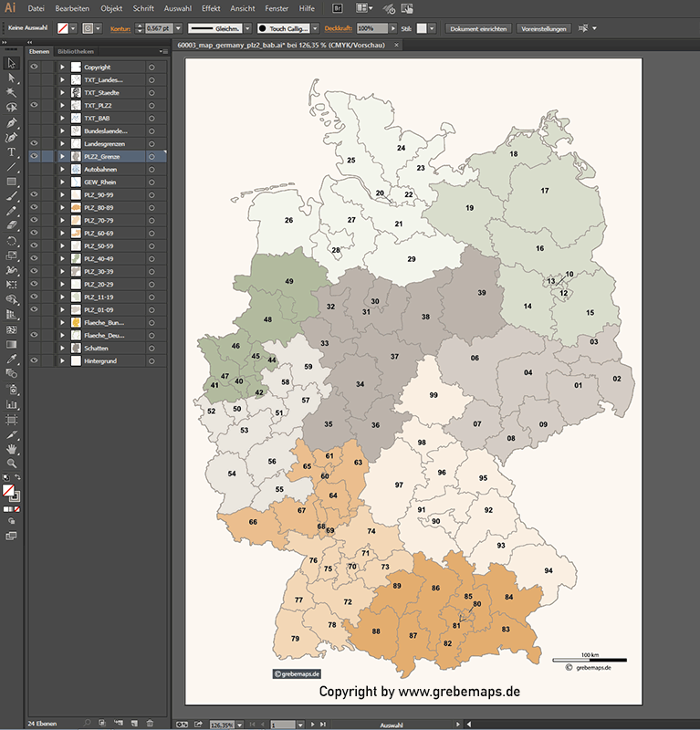The image size is (700, 730).
Task: Hide the Copyright layer with eye icon
Action: pos(35,68)
